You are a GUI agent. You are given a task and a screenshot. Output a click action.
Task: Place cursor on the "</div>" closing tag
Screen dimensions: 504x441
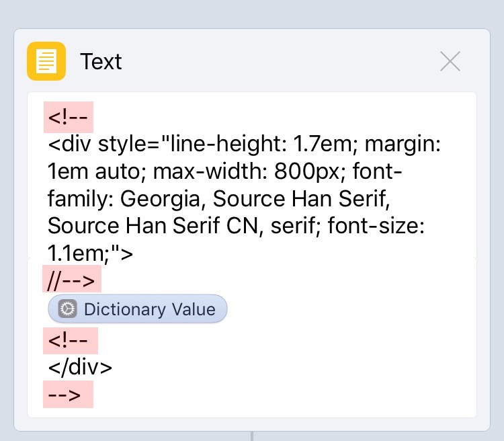[x=80, y=367]
